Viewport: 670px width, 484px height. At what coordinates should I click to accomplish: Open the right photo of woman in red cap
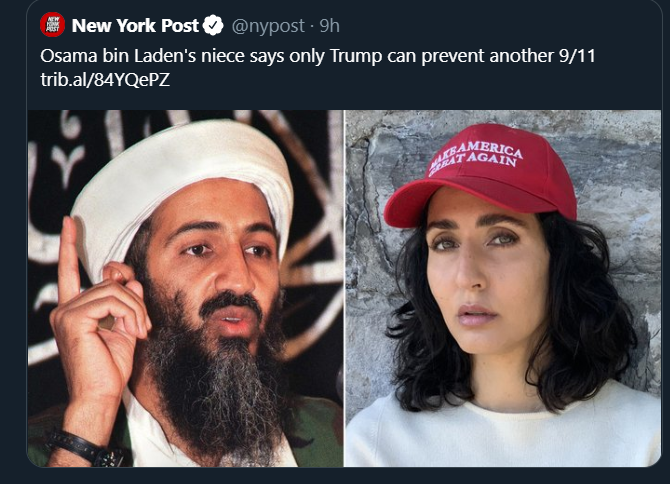pyautogui.click(x=503, y=288)
